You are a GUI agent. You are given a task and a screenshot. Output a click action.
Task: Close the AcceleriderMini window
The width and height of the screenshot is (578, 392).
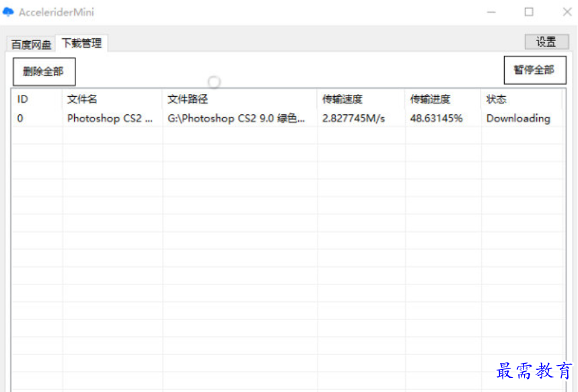[567, 12]
